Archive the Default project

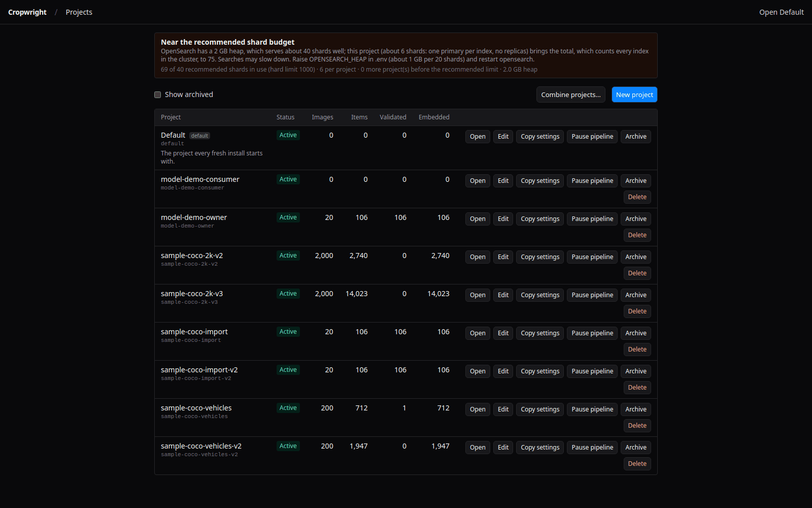tap(636, 137)
